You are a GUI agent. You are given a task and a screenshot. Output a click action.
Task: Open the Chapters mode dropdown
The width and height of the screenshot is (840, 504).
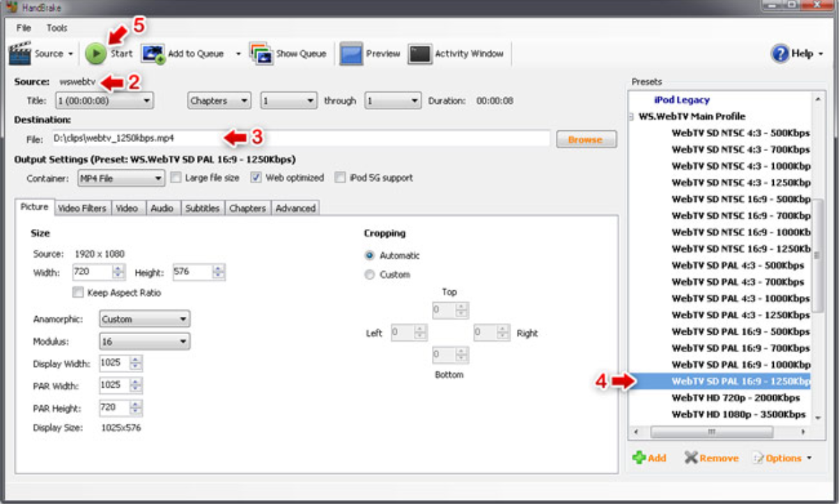(219, 101)
